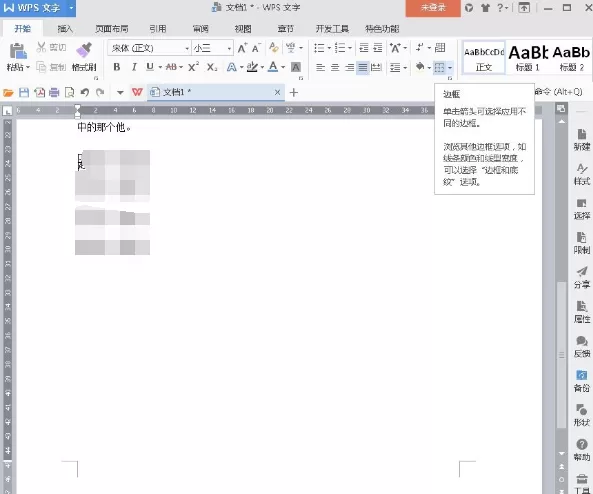Image resolution: width=593 pixels, height=494 pixels.
Task: Pick the paragraph shading fill bucket color
Action: pyautogui.click(x=420, y=67)
